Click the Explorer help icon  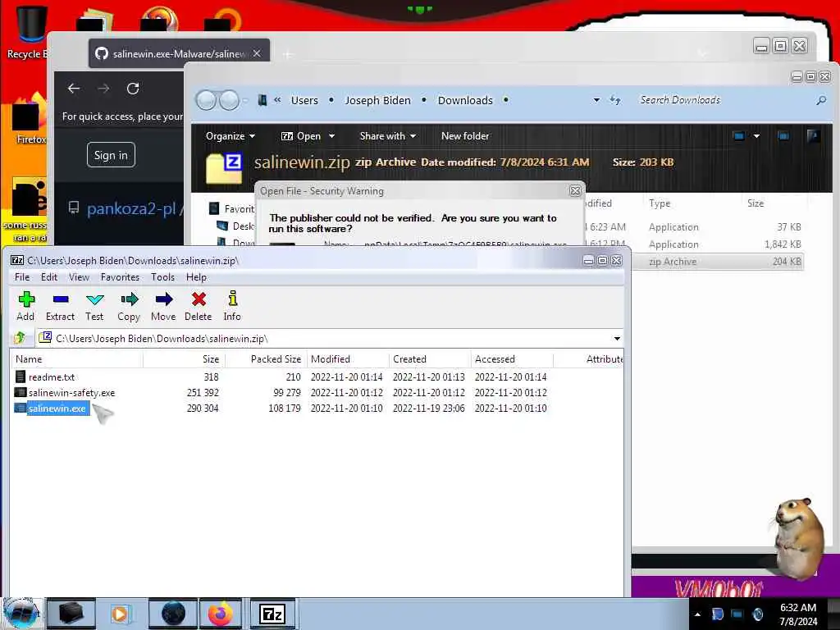click(813, 135)
